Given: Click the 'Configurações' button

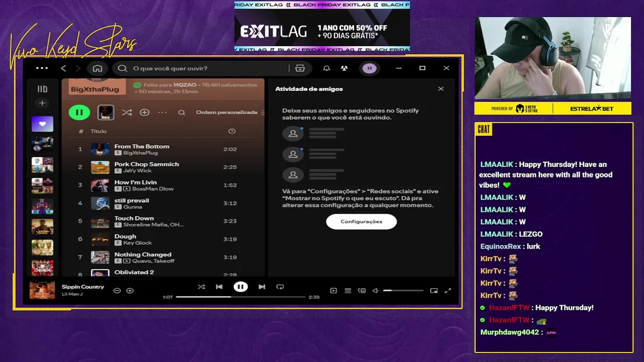Looking at the screenshot, I should (361, 222).
